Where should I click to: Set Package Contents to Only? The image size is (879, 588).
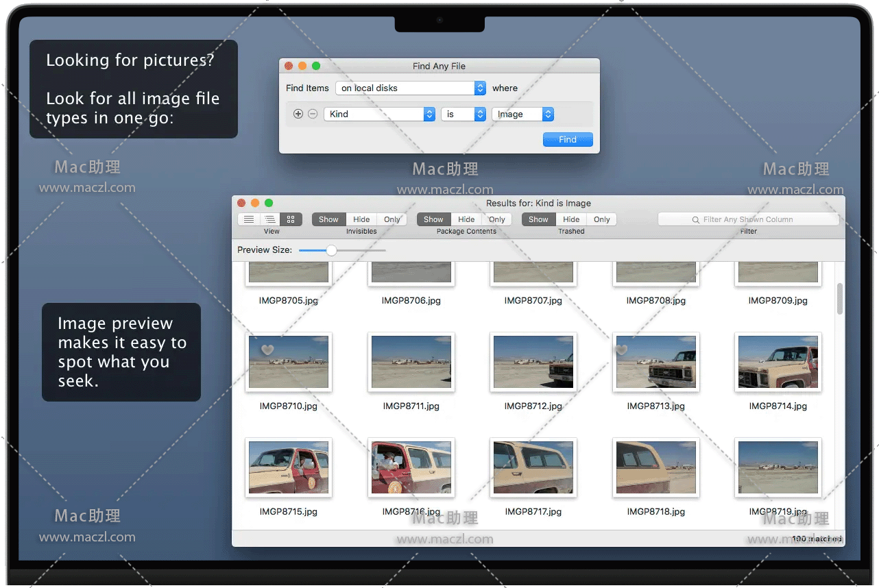point(496,219)
